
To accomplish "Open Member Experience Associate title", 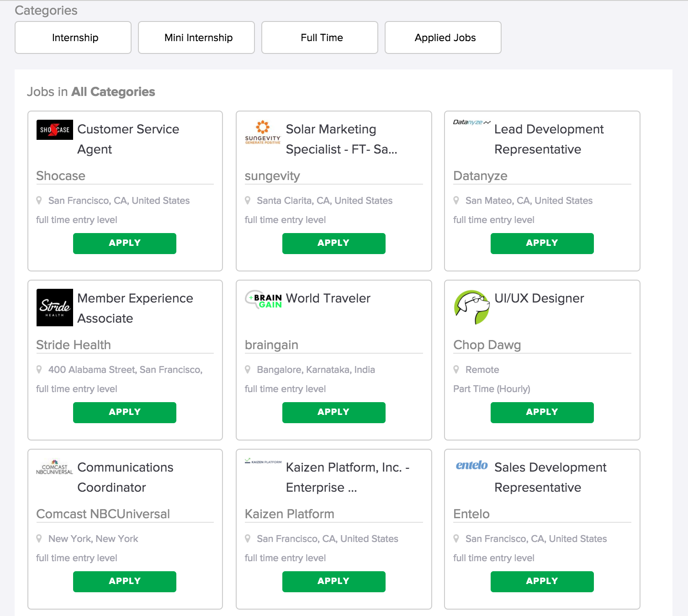I will point(135,308).
